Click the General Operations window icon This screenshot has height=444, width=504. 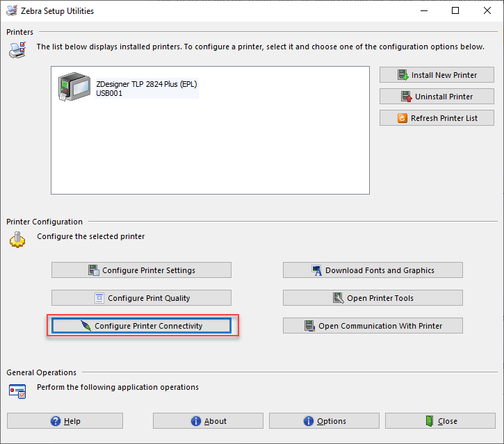[x=17, y=391]
